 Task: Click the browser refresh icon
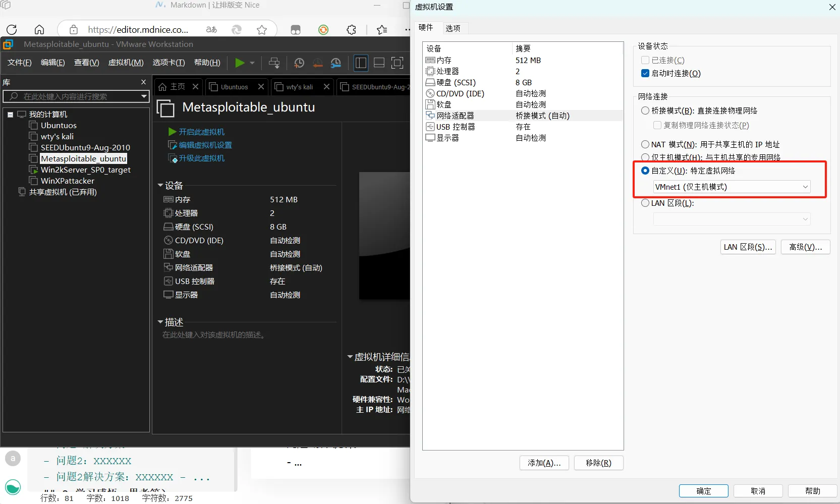(12, 30)
